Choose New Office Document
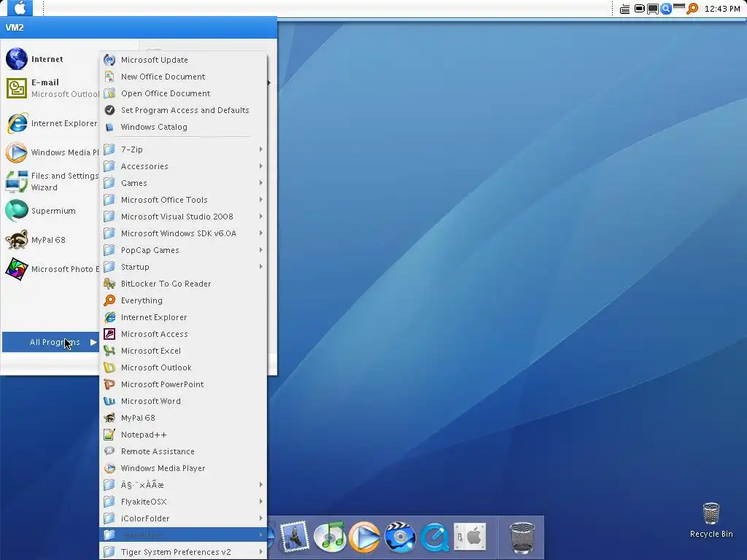 pyautogui.click(x=183, y=77)
